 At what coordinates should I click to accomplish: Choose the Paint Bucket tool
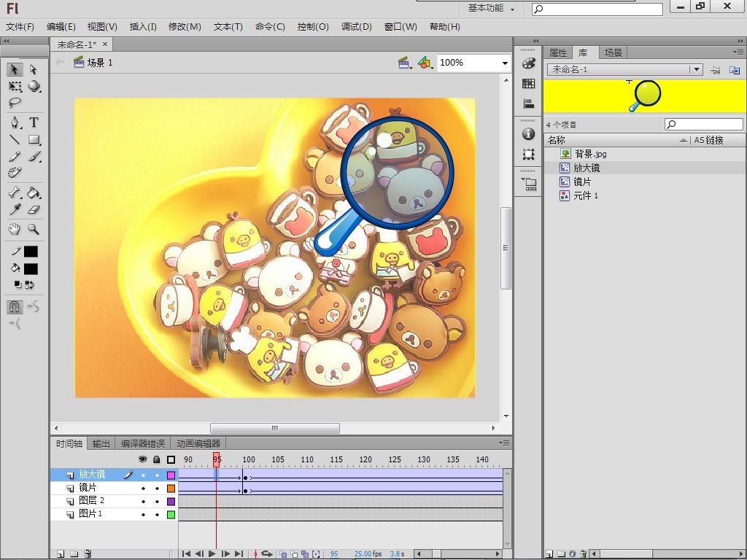[x=34, y=193]
